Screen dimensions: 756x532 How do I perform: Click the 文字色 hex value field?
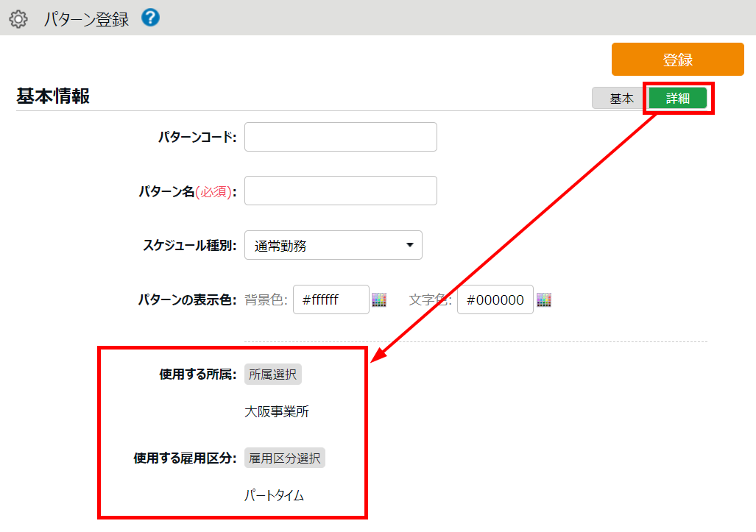[x=495, y=300]
